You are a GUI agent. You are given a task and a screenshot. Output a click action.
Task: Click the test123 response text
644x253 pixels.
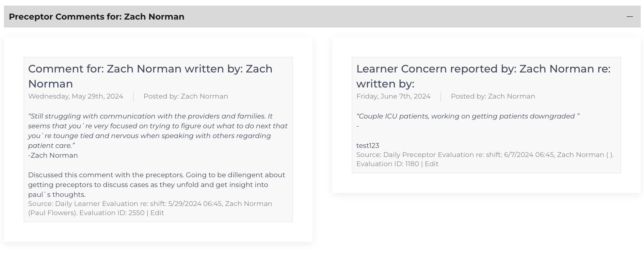click(368, 146)
